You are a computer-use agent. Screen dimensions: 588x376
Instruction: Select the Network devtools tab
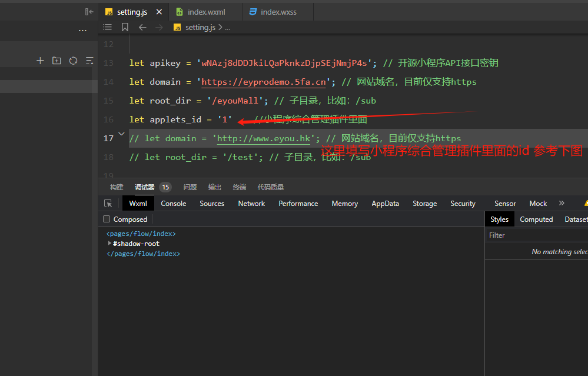251,204
